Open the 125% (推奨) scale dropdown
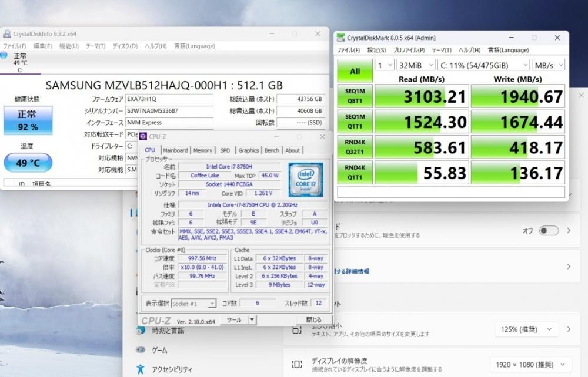 tap(527, 329)
